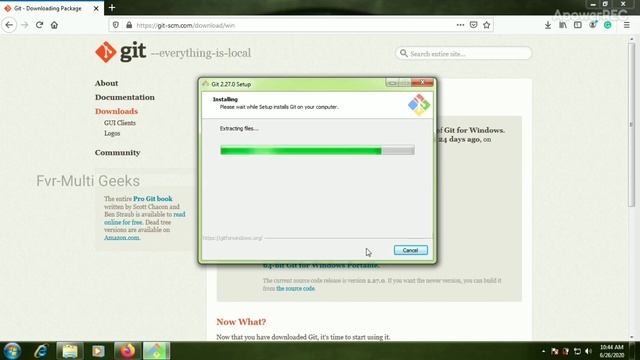Select the Git - Downloading Package tab
The height and width of the screenshot is (360, 640).
pyautogui.click(x=48, y=8)
